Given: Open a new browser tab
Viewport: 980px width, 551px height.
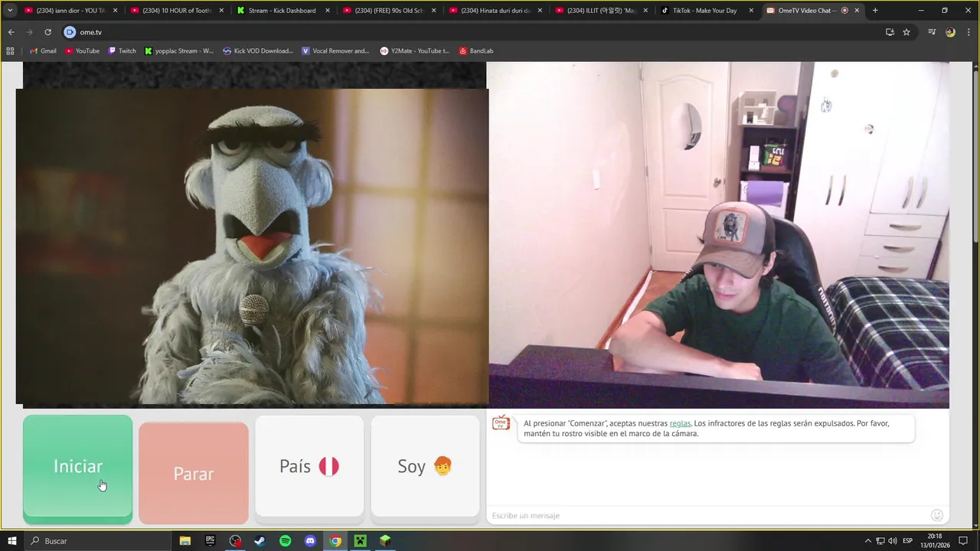Looking at the screenshot, I should point(875,11).
